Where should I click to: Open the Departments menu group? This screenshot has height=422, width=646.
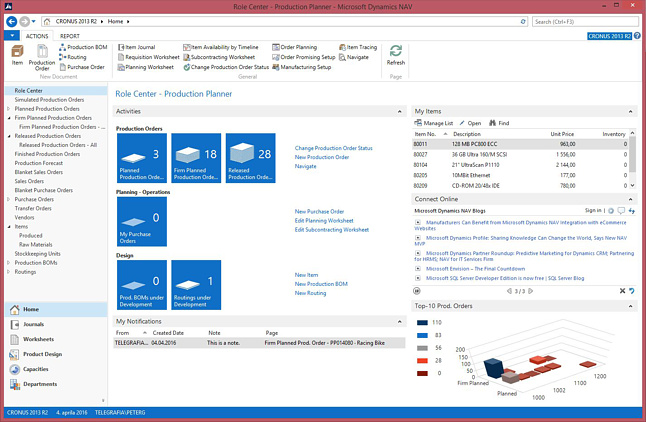pyautogui.click(x=56, y=384)
